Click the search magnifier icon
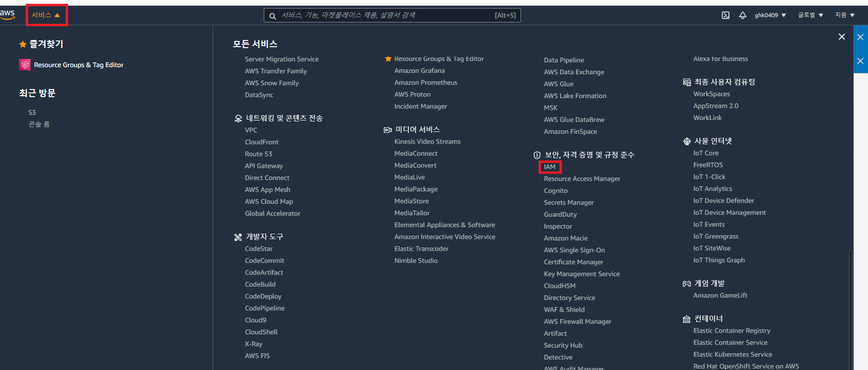This screenshot has height=370, width=868. click(272, 16)
